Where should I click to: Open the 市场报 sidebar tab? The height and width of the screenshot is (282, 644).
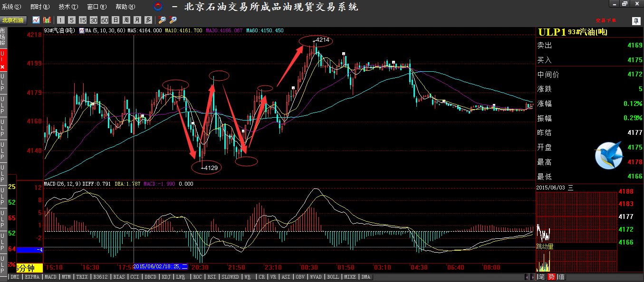click(2, 37)
